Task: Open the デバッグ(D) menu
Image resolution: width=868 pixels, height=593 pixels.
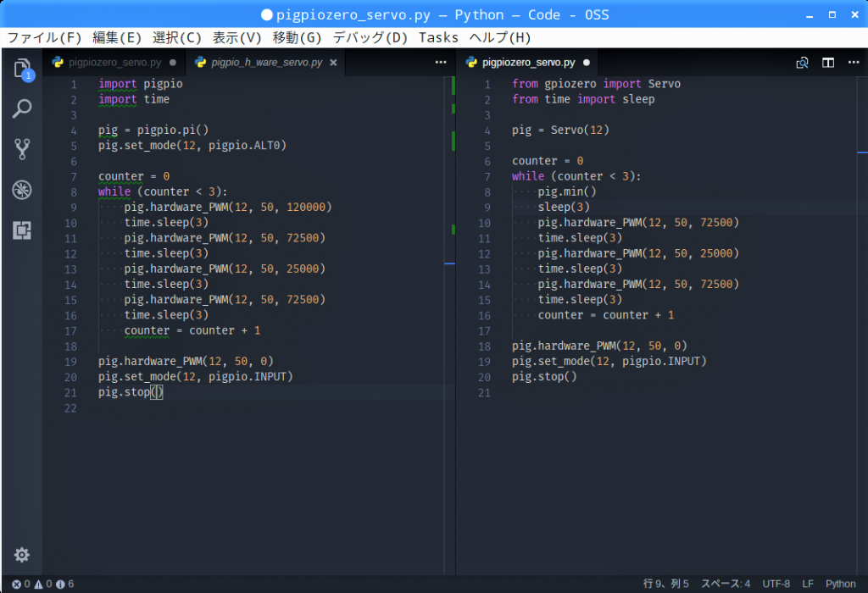Action: [x=370, y=37]
